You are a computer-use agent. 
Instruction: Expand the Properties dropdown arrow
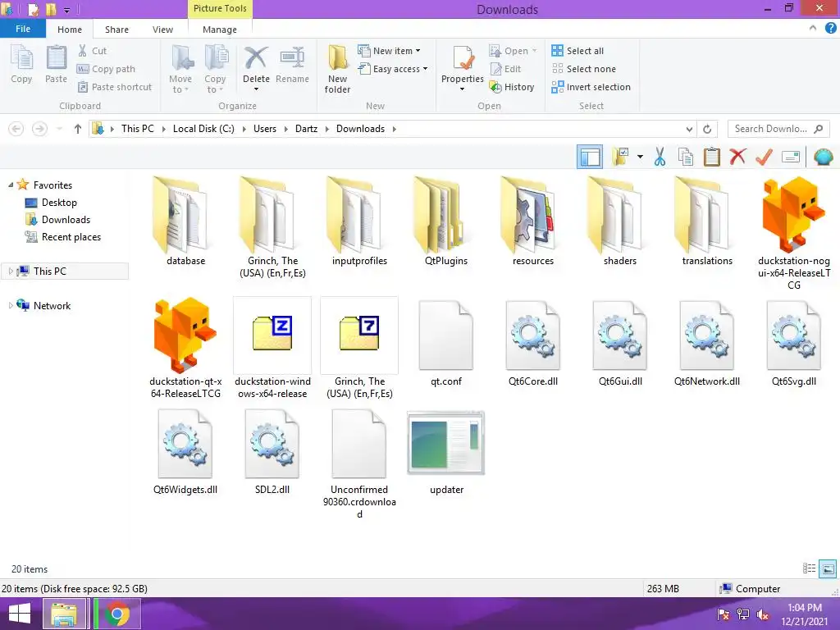coord(463,89)
